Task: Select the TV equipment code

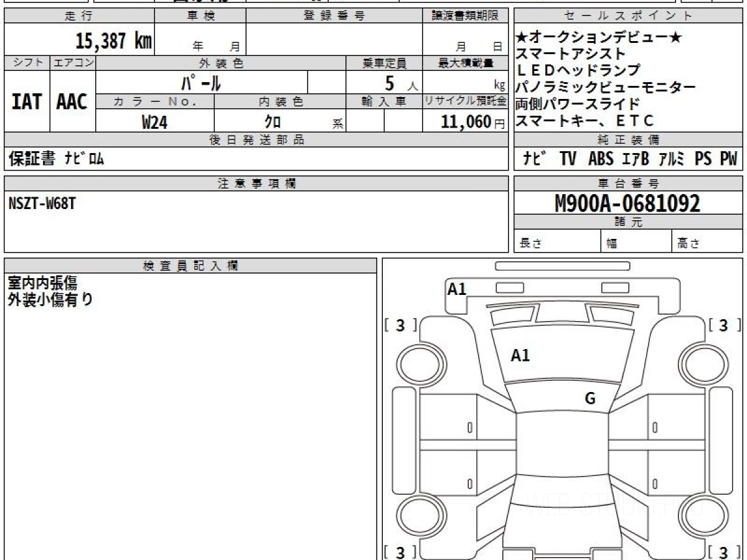Action: (x=568, y=159)
